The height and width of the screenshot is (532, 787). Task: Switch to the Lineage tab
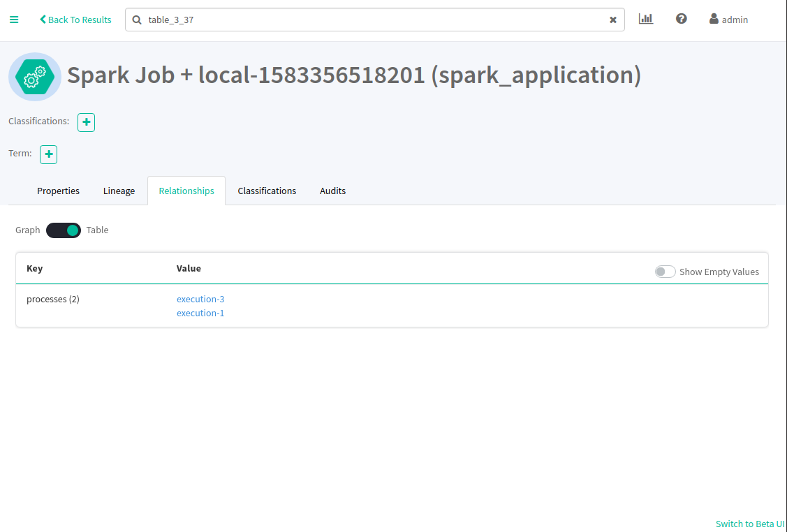(119, 191)
